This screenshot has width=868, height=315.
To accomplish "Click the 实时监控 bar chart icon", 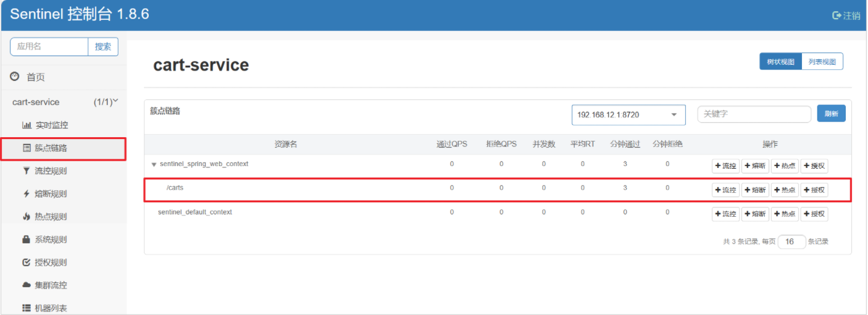I will click(27, 125).
